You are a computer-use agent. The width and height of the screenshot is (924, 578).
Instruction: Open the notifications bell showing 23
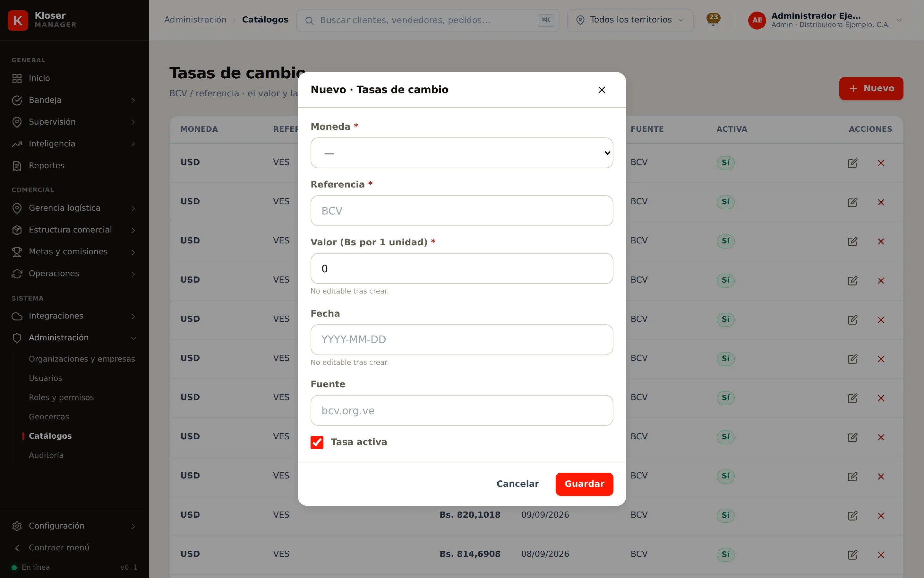point(713,20)
